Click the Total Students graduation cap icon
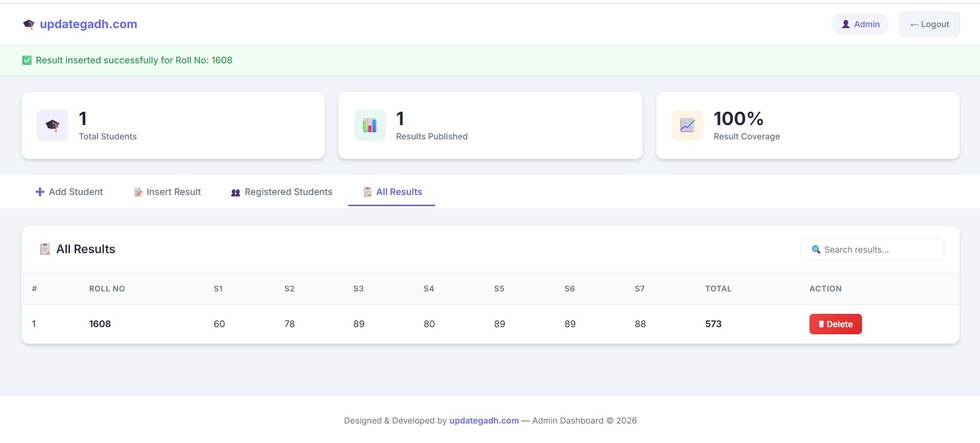This screenshot has width=980, height=443. (53, 125)
